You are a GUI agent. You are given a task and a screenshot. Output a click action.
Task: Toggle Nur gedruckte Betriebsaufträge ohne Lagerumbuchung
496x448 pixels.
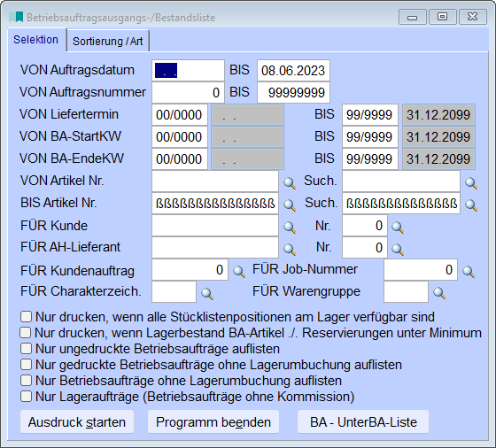click(26, 364)
